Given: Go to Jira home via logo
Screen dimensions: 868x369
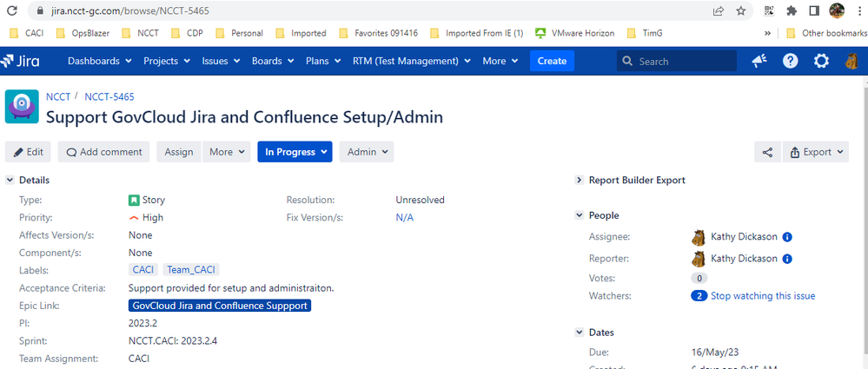Looking at the screenshot, I should 21,61.
